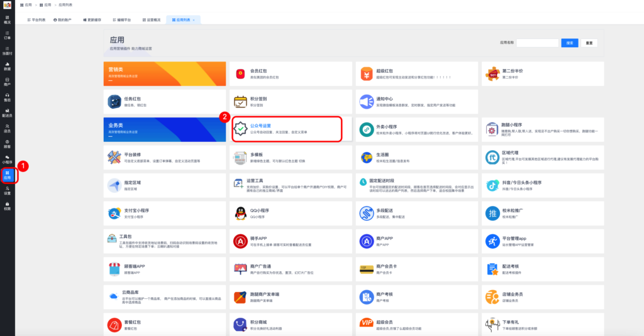Screen dimensions: 644x336
Task: Open 抖音/今日头条小程序 icon
Action: click(492, 185)
